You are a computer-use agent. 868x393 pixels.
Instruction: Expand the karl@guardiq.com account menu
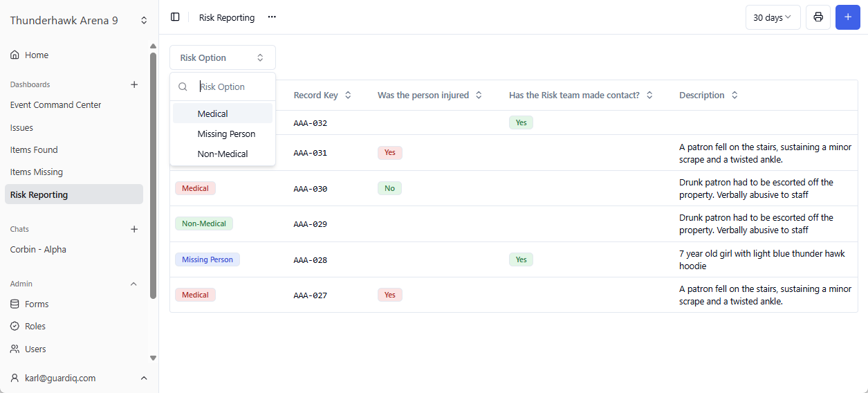pos(144,378)
